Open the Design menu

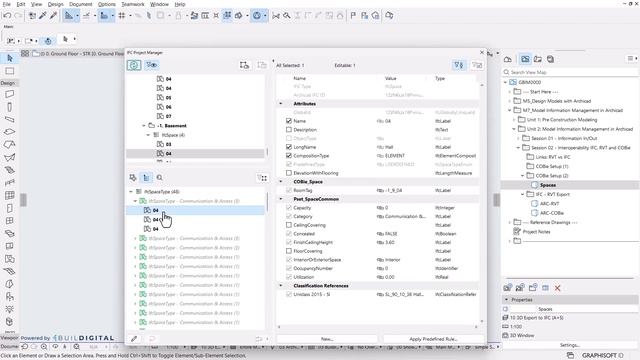tap(56, 4)
